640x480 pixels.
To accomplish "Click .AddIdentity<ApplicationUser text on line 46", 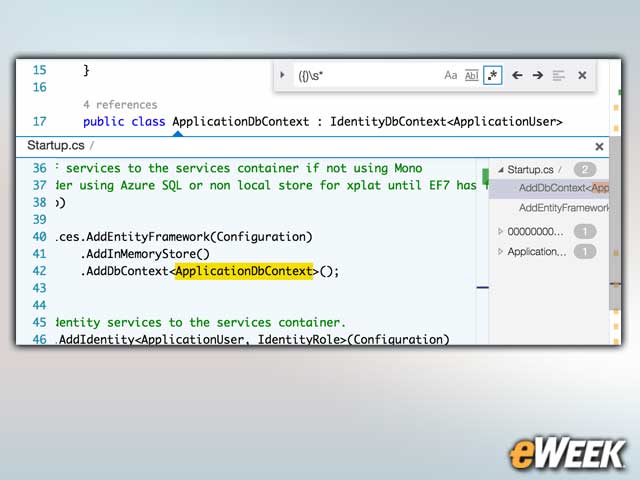I will click(x=150, y=340).
